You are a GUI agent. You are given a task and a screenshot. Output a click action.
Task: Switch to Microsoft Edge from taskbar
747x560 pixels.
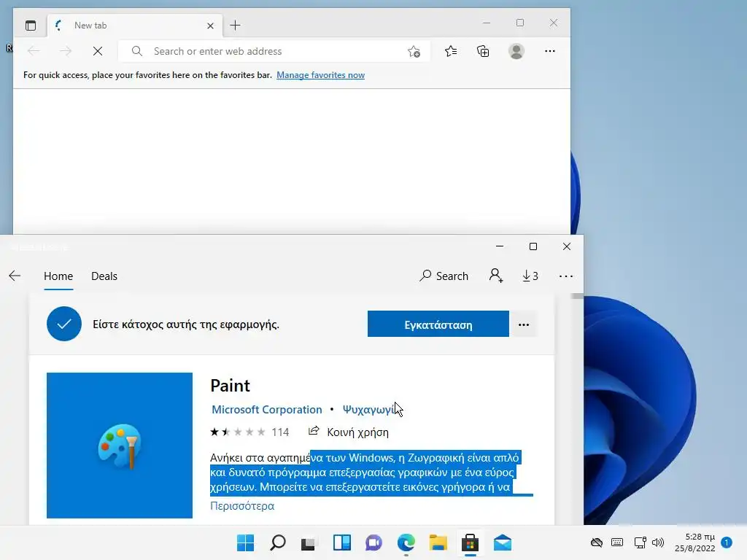tap(406, 542)
